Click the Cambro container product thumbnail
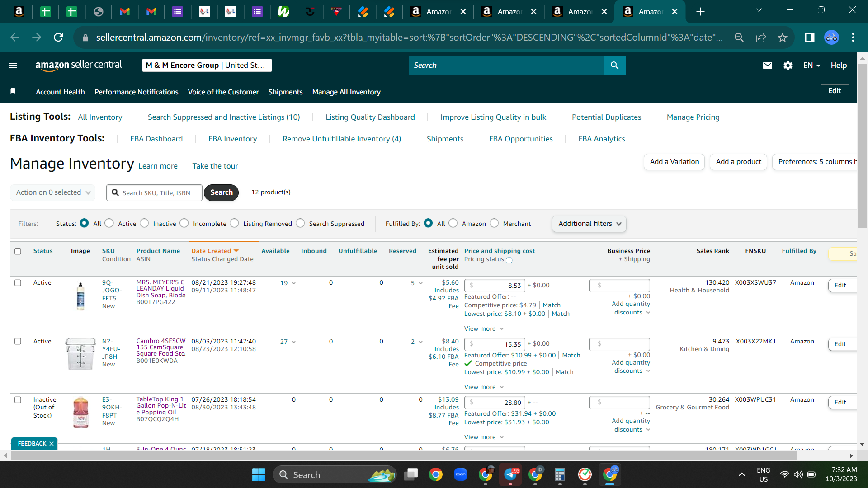The image size is (868, 488). click(80, 354)
